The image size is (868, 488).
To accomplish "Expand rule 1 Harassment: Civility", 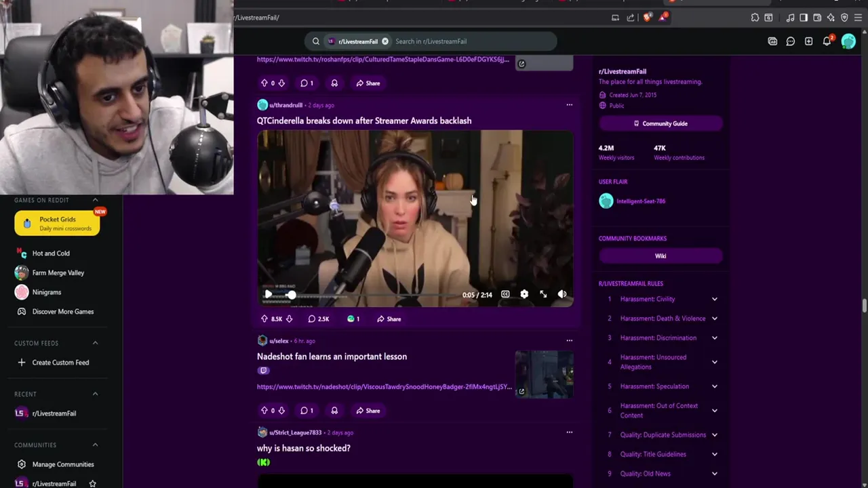I will click(714, 299).
